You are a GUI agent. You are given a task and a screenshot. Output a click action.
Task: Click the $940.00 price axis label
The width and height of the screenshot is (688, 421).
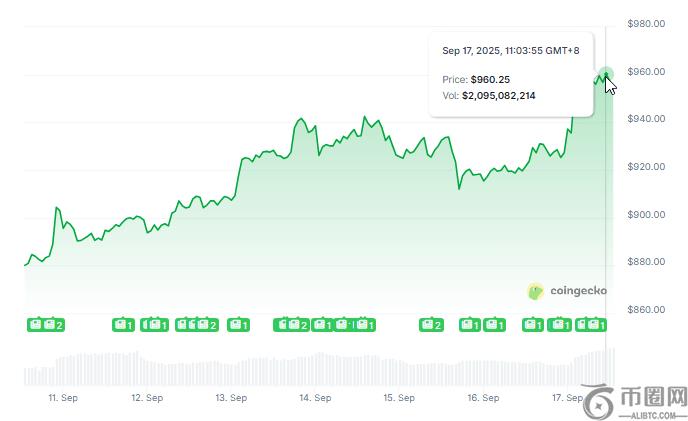[x=646, y=119]
